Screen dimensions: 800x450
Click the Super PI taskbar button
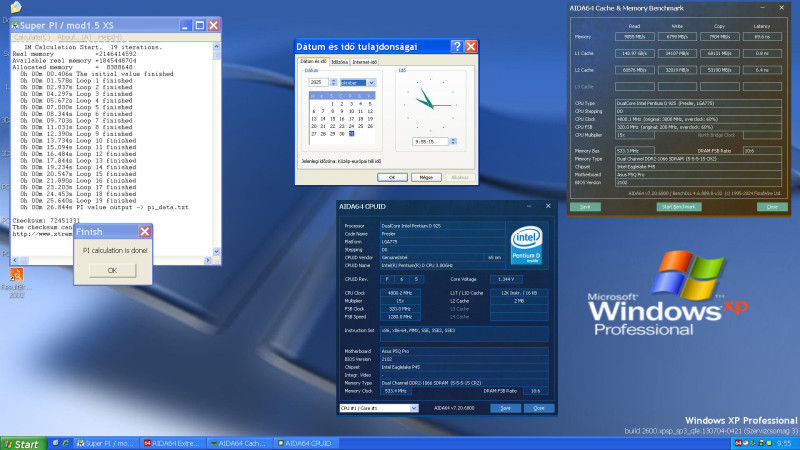click(107, 443)
